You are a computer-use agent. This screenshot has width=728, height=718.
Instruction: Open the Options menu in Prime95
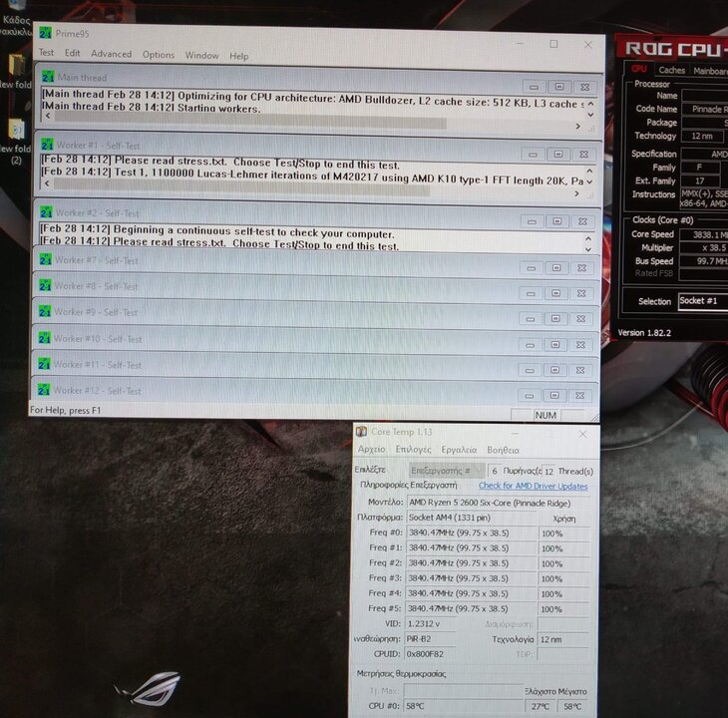[x=159, y=55]
